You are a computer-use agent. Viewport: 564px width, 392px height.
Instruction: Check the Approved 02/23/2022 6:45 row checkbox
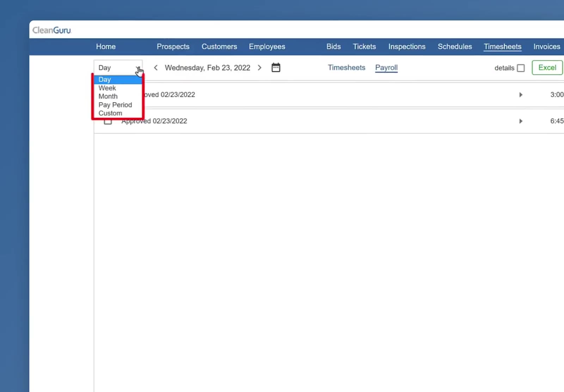108,122
